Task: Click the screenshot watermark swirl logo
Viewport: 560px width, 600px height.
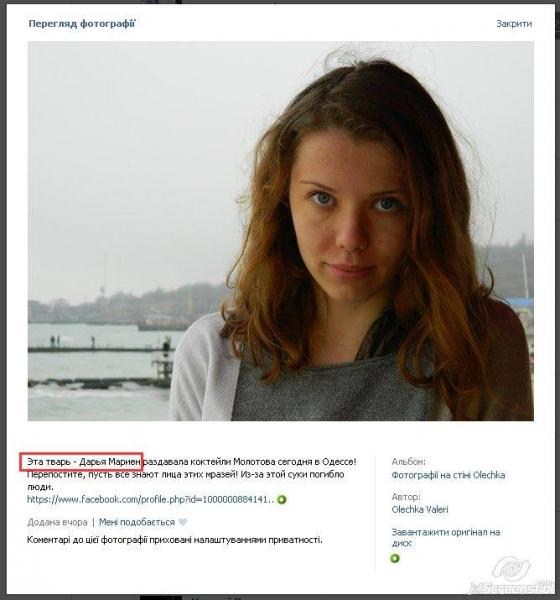Action: coord(511,568)
